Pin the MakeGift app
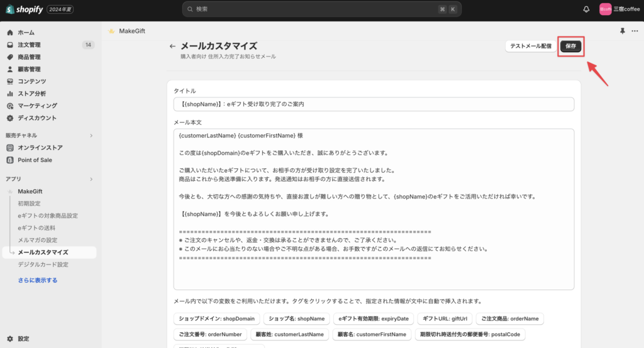The width and height of the screenshot is (644, 348). [623, 31]
